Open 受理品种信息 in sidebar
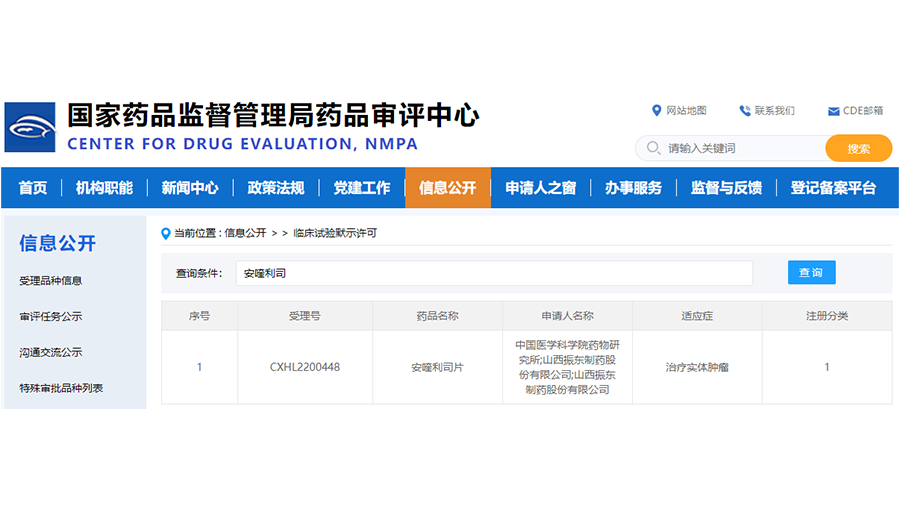 point(51,281)
